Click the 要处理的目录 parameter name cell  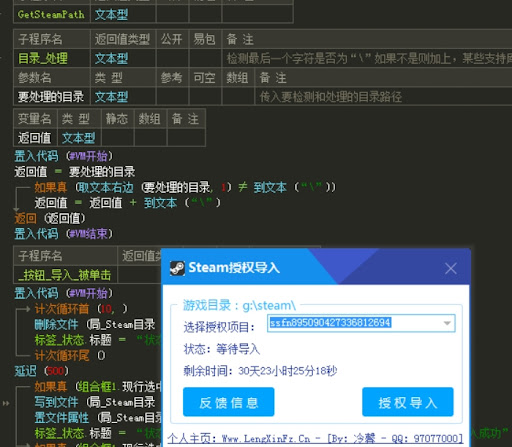point(52,97)
